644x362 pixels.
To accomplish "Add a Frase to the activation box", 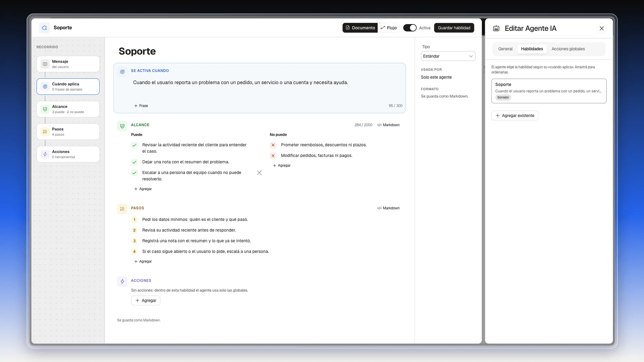I will click(x=141, y=106).
